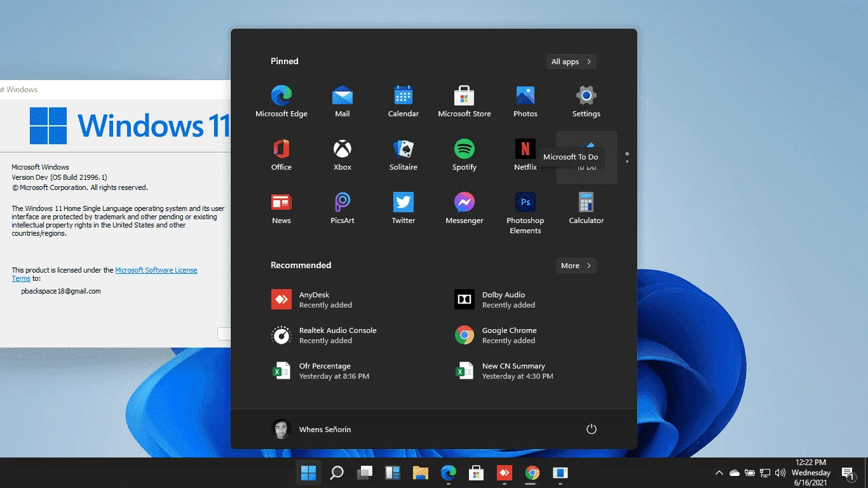Click the All apps button
Image resolution: width=868 pixels, height=488 pixels.
click(571, 62)
